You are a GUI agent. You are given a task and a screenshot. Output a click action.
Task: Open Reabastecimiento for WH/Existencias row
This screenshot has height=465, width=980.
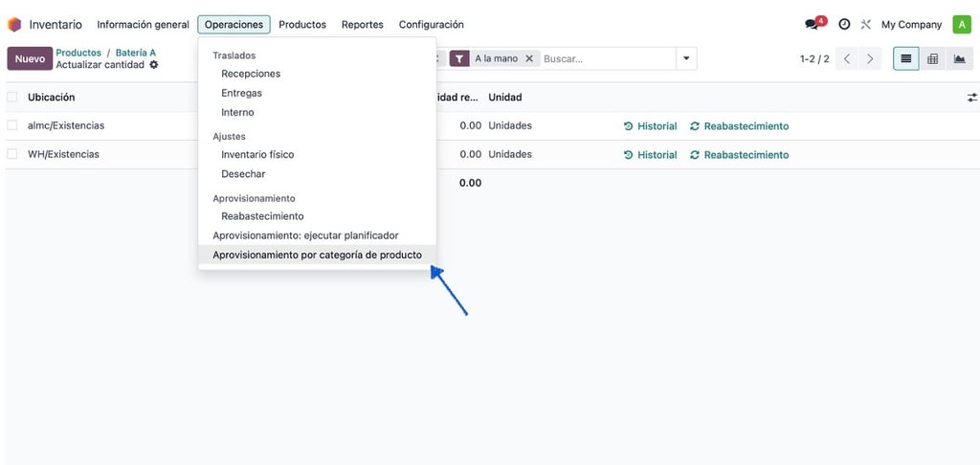pos(740,154)
